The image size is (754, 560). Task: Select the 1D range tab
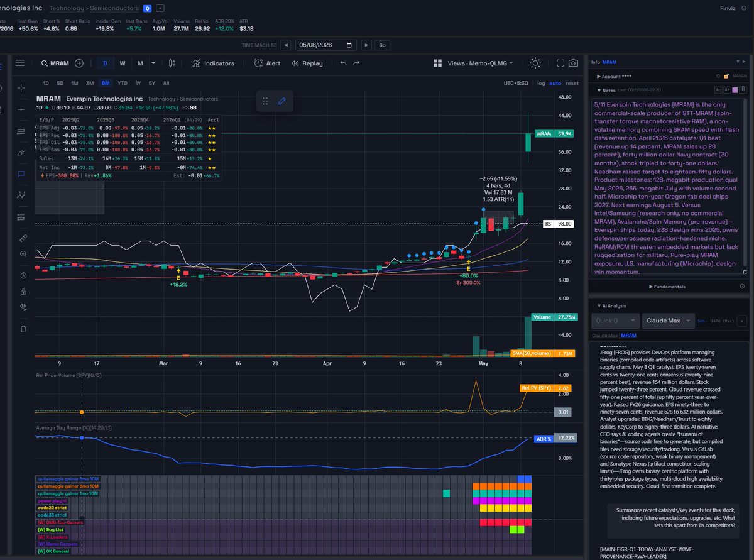pos(46,83)
